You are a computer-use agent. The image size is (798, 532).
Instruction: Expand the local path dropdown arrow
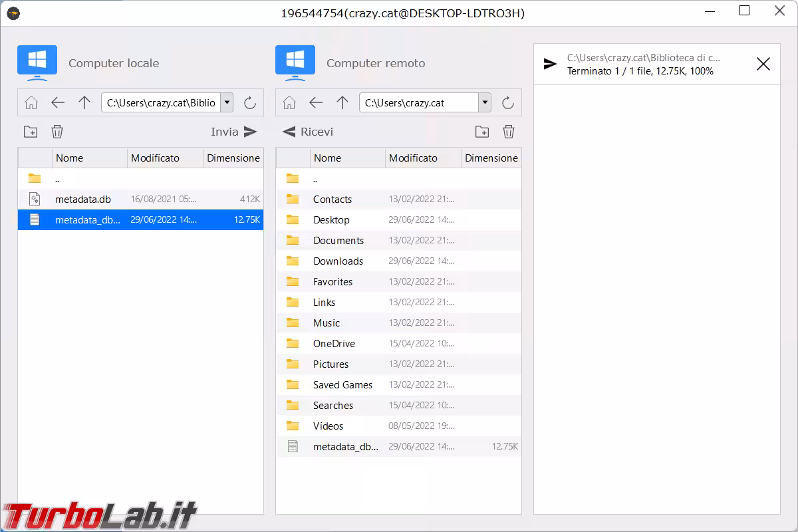tap(227, 102)
